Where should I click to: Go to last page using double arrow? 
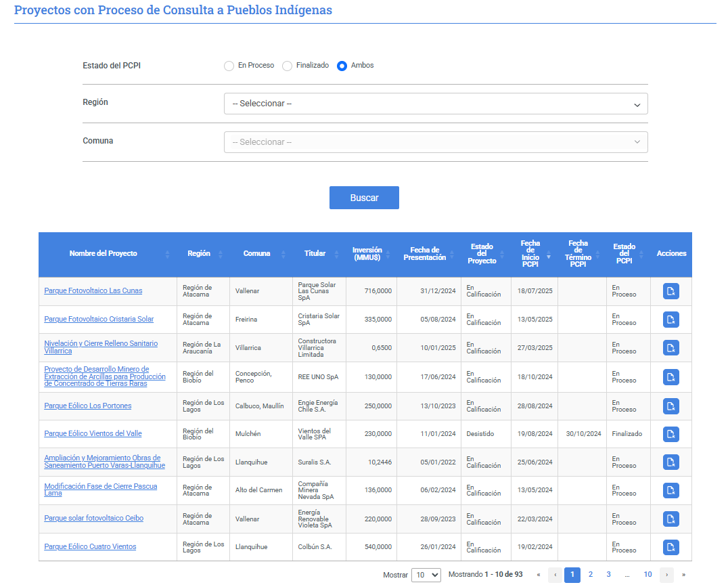coord(683,575)
